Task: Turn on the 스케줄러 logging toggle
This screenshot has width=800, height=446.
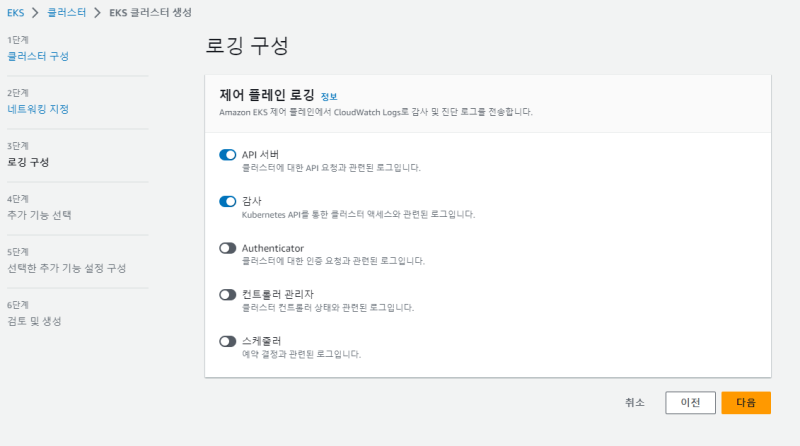Action: 227,341
